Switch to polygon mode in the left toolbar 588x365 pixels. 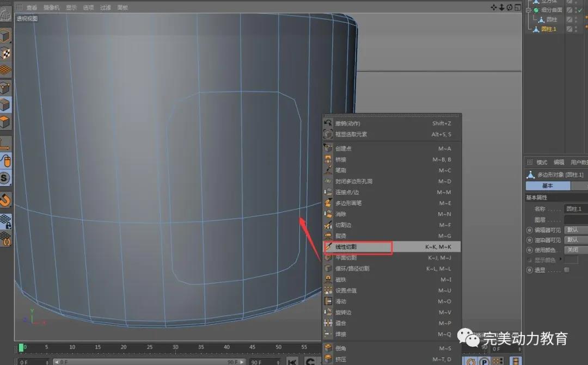coord(5,122)
